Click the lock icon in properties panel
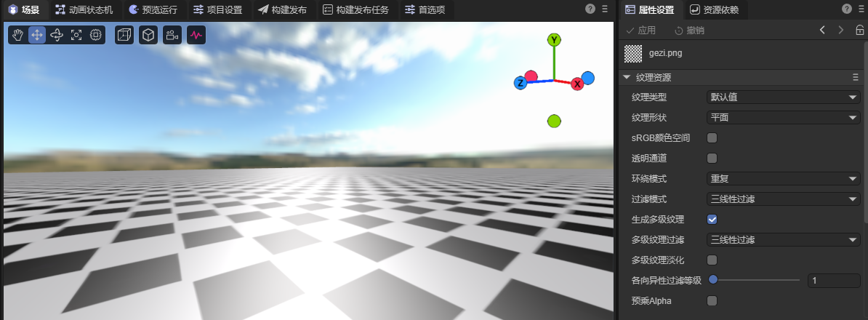The height and width of the screenshot is (320, 868). pyautogui.click(x=859, y=30)
